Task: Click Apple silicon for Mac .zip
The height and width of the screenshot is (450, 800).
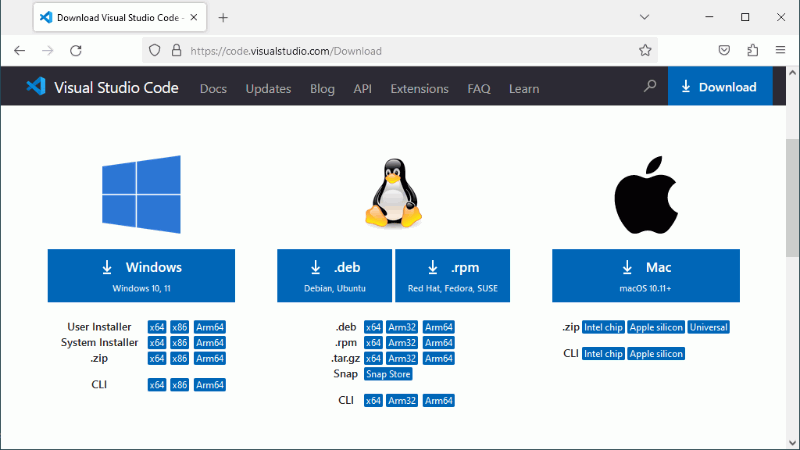Action: point(656,328)
